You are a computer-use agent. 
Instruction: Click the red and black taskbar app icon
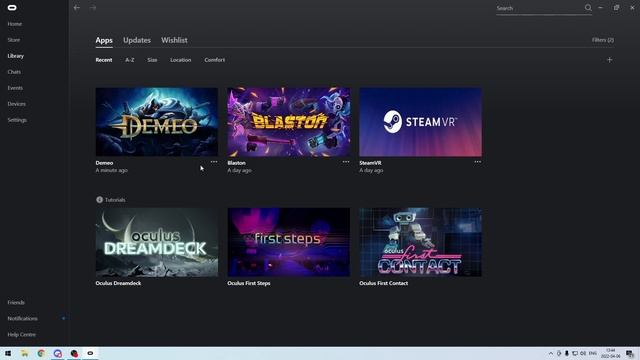pos(74,353)
